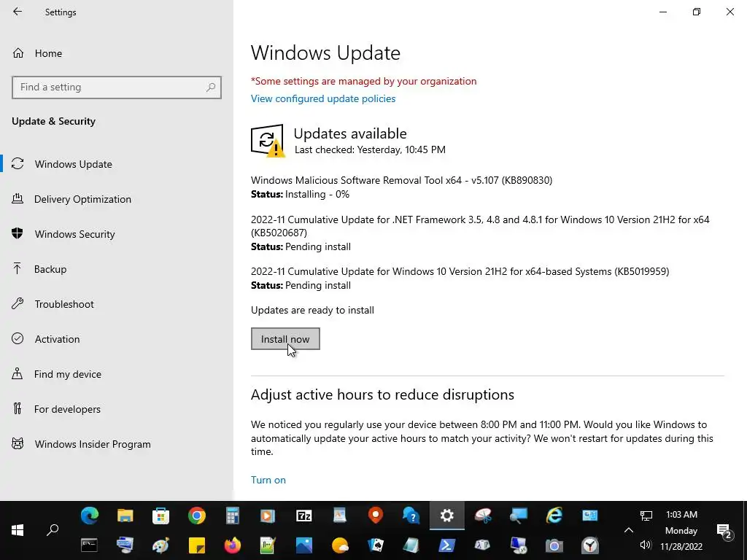
Task: Open 7-Zip from the taskbar
Action: tap(304, 516)
